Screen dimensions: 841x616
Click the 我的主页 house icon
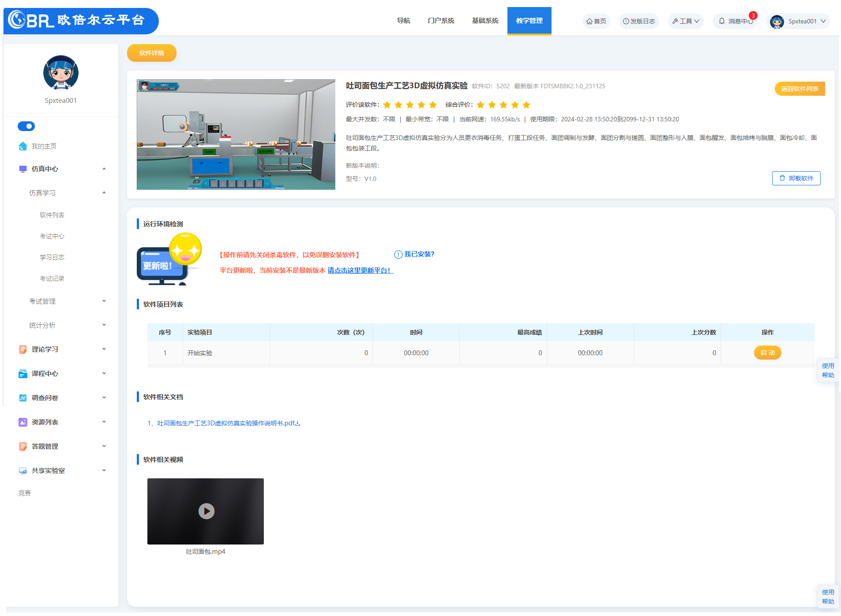23,146
